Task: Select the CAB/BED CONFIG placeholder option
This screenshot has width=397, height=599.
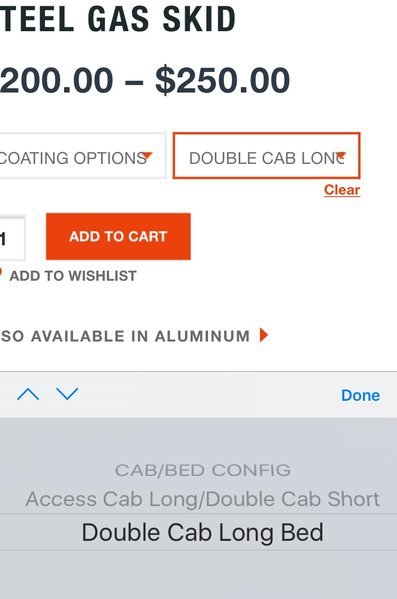Action: pyautogui.click(x=203, y=470)
